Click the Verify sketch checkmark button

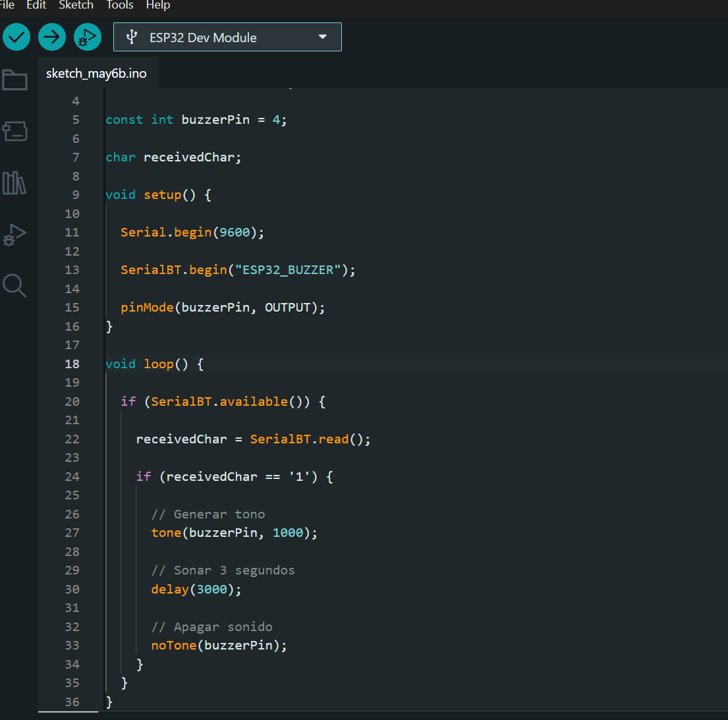(x=16, y=37)
